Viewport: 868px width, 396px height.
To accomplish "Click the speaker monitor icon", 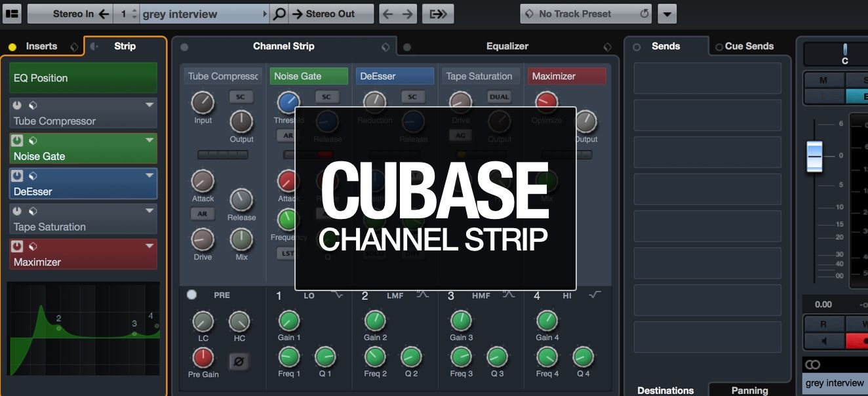I will (x=823, y=341).
